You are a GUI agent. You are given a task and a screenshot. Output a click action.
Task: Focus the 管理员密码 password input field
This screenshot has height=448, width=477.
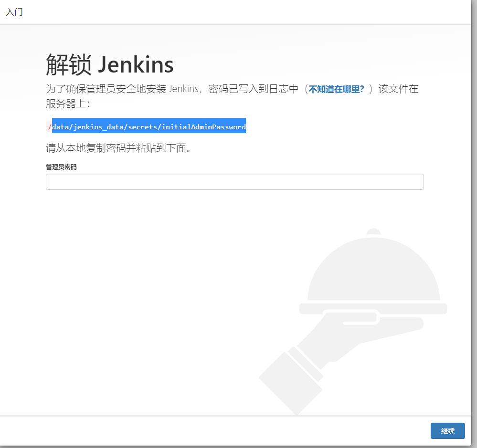pyautogui.click(x=234, y=182)
